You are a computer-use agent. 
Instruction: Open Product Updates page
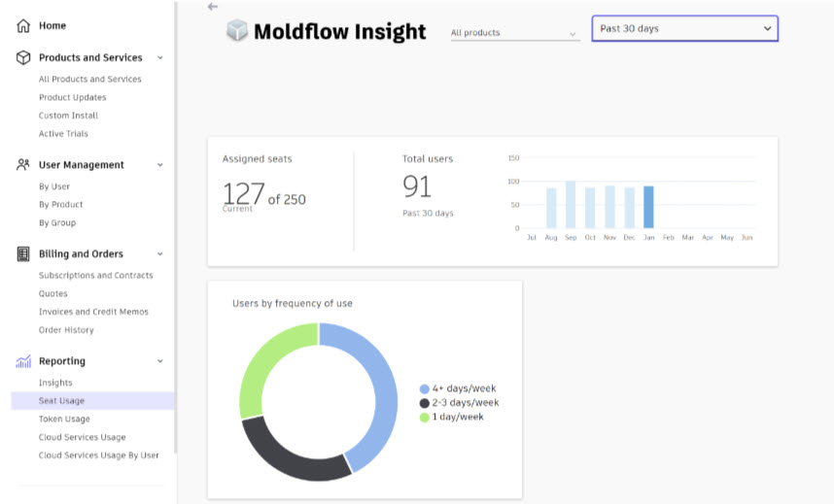72,97
